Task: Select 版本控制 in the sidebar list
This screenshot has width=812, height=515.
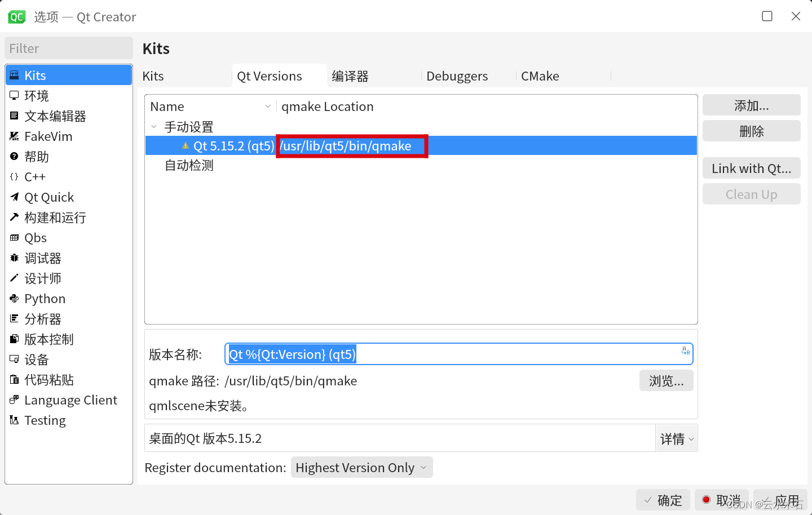Action: tap(69, 339)
